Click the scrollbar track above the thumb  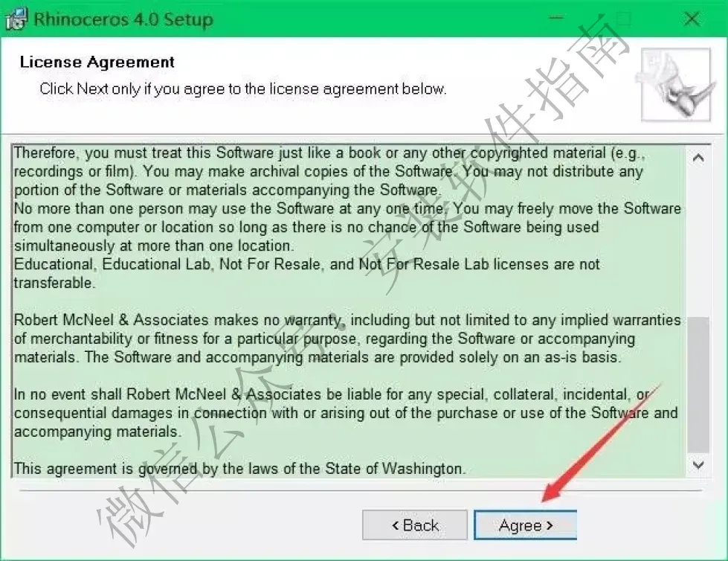click(x=698, y=243)
